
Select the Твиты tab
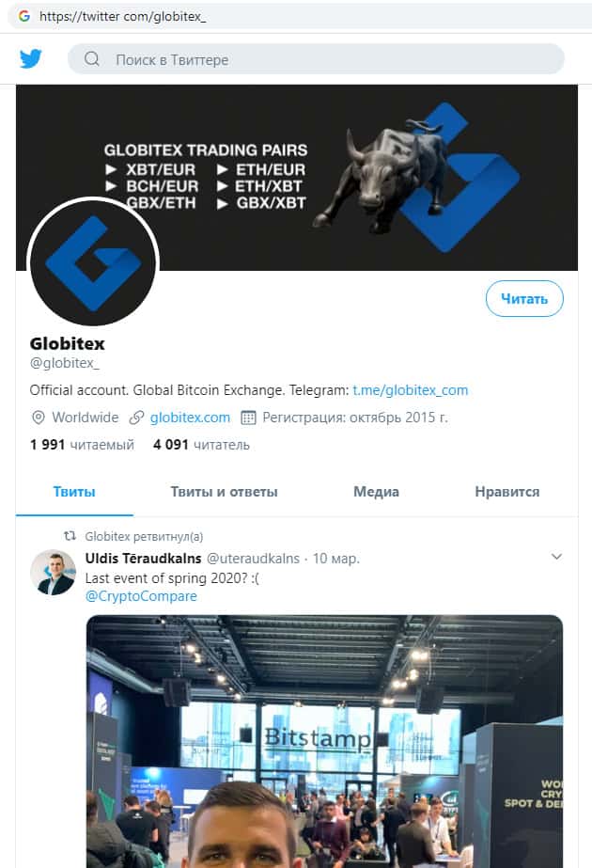pyautogui.click(x=74, y=492)
